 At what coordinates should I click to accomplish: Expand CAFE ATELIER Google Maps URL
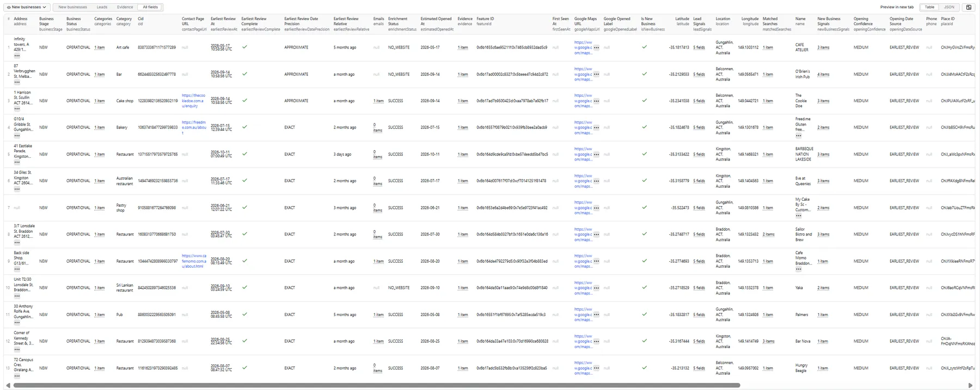click(597, 47)
